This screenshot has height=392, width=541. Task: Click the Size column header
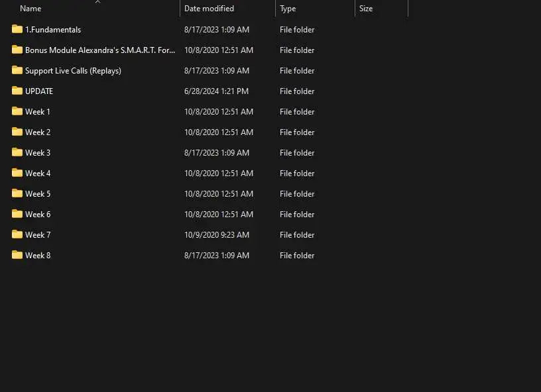[366, 9]
